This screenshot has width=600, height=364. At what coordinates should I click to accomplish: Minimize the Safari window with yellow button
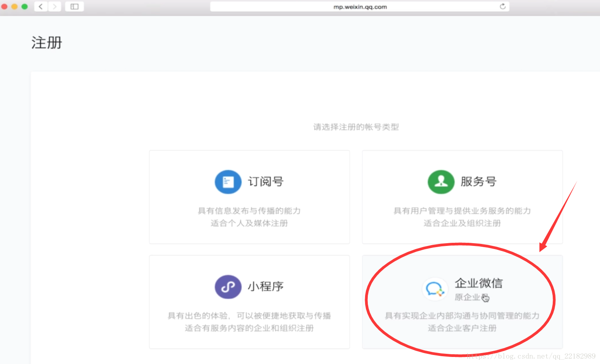(x=14, y=6)
